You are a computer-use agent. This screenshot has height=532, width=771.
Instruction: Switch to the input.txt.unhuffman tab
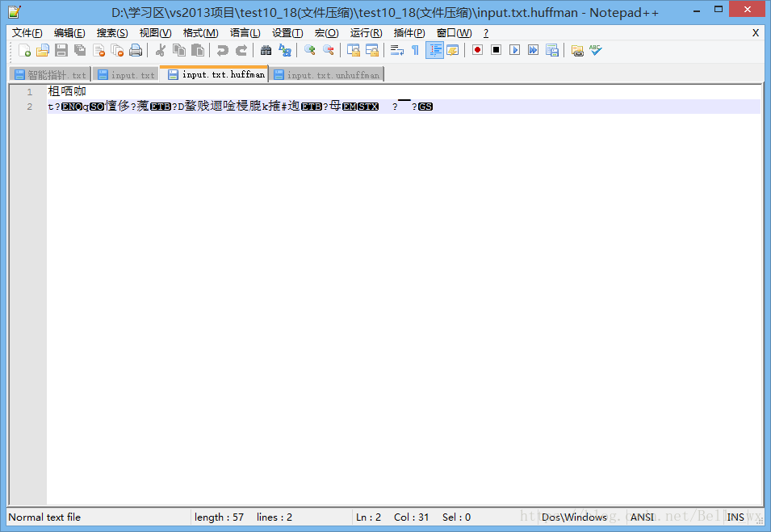(x=327, y=75)
